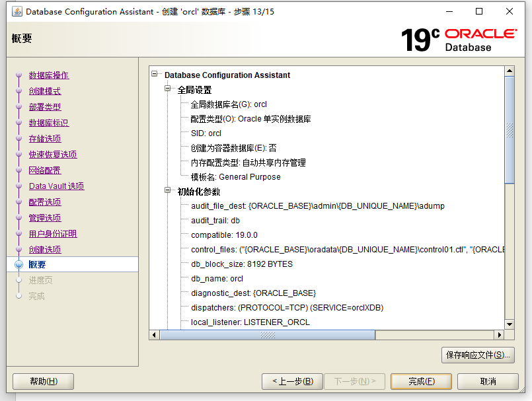This screenshot has height=401, width=532.
Task: Select the audit_trail: db row
Action: (x=215, y=221)
